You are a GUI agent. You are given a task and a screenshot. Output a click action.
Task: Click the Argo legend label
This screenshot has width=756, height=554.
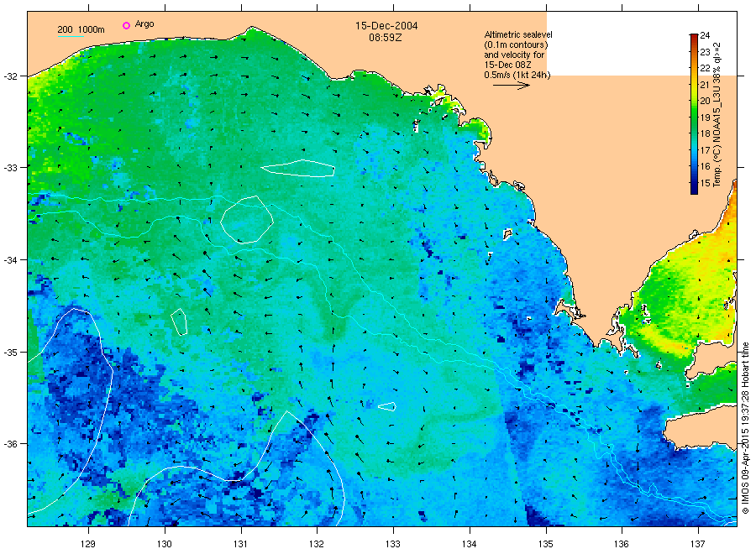click(144, 24)
